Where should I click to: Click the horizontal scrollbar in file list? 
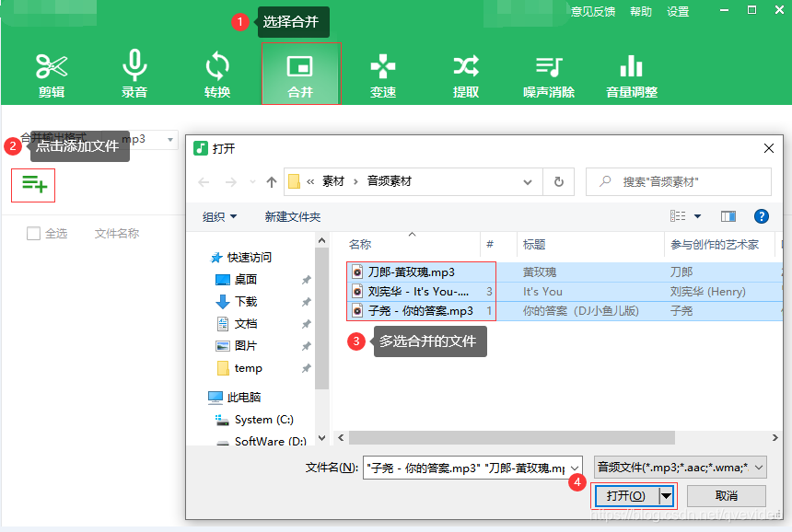[x=512, y=437]
